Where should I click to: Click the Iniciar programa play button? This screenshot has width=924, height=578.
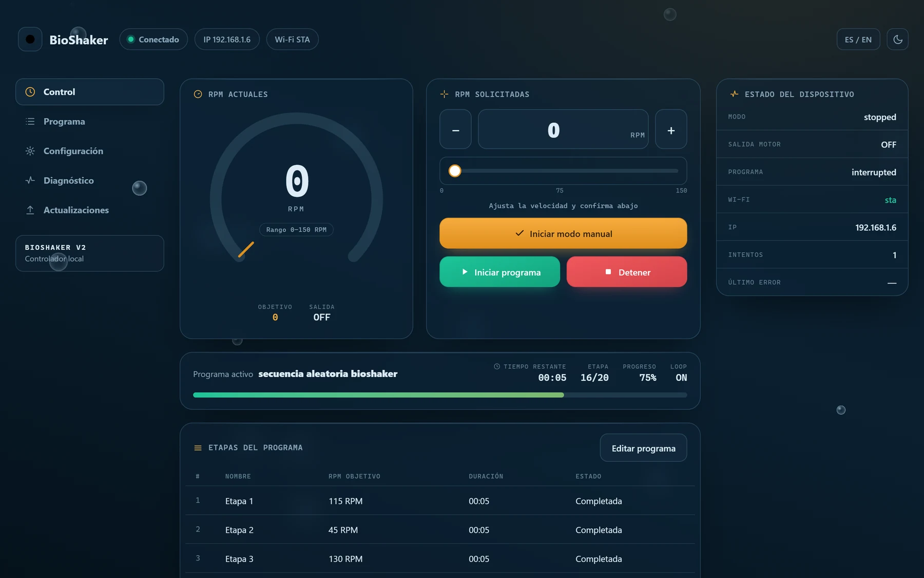(x=499, y=272)
